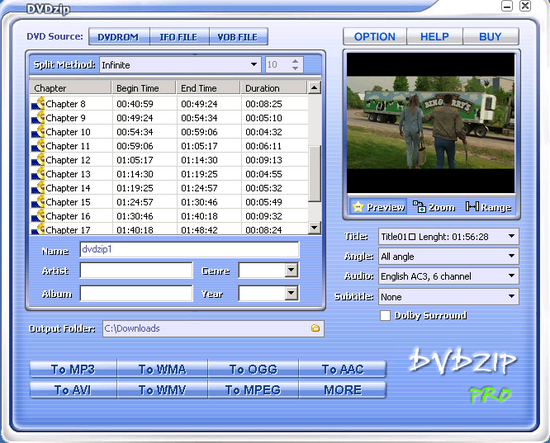The image size is (550, 443).
Task: Expand the Subtitle dropdown
Action: (x=511, y=296)
